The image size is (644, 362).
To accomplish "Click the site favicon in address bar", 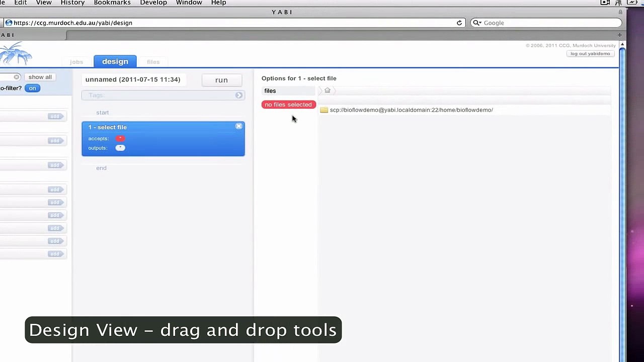I will point(9,23).
